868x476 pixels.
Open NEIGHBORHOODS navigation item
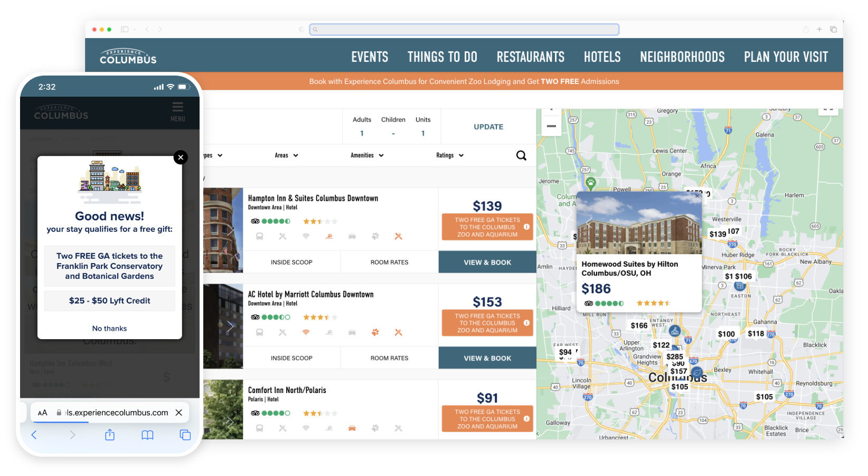(x=683, y=57)
